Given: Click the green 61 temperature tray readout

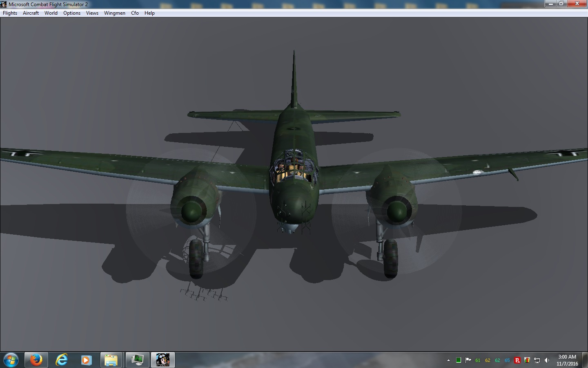Looking at the screenshot, I should (478, 360).
